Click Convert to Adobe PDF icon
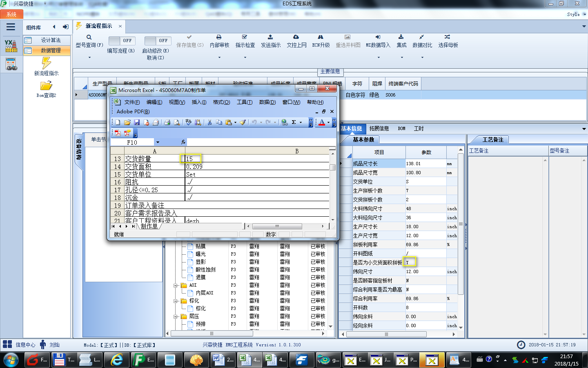The width and height of the screenshot is (588, 368). click(x=118, y=133)
